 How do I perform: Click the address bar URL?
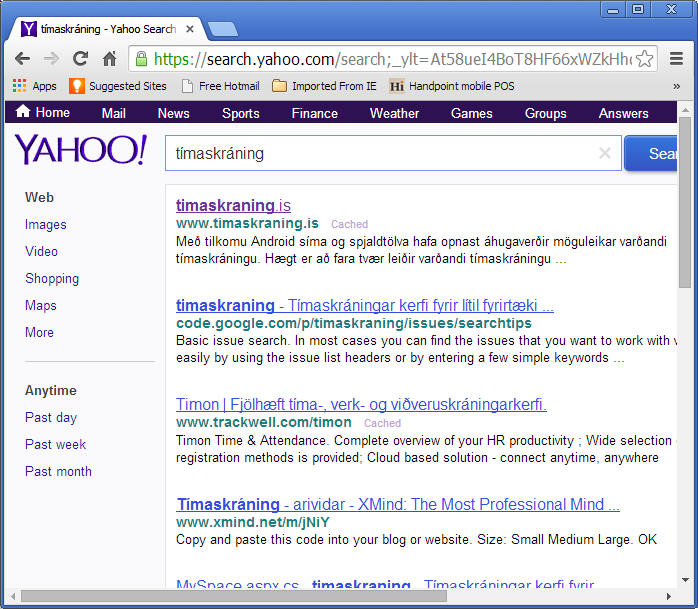click(392, 59)
